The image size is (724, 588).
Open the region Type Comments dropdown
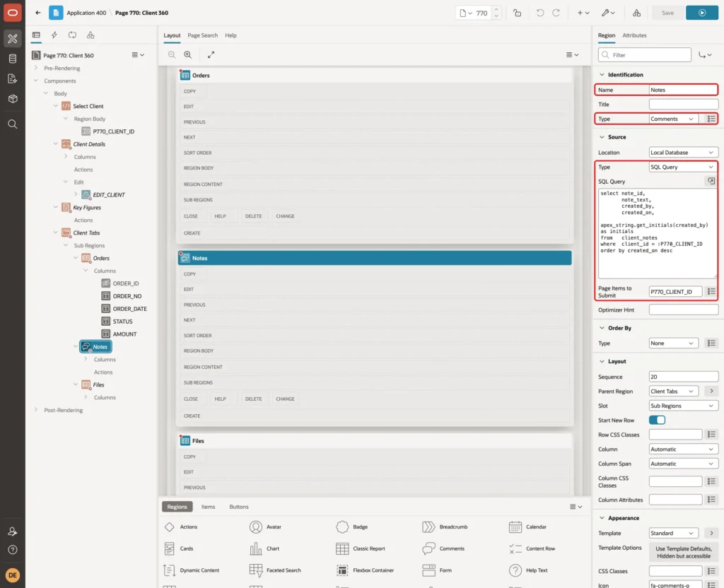(x=672, y=119)
